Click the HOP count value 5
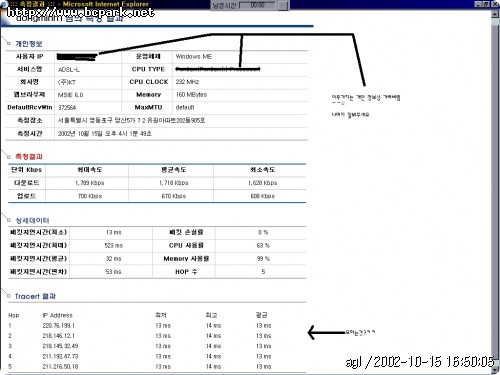Screen dimensions: 500x375 (263, 272)
